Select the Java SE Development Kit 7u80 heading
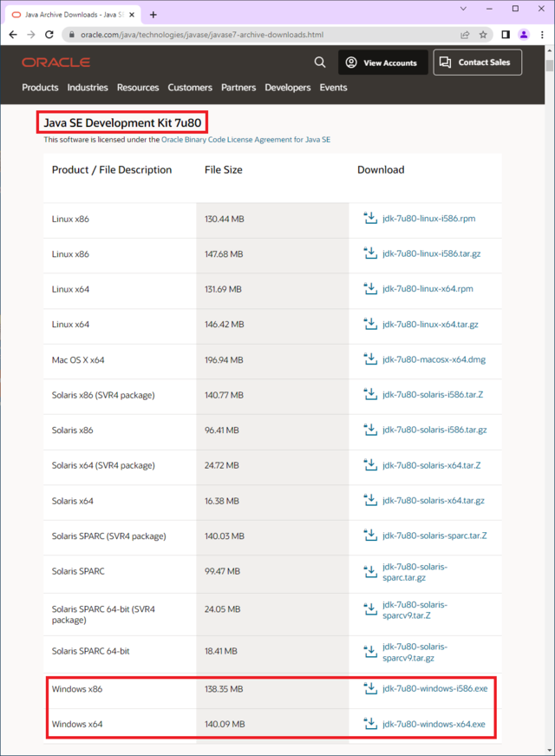 pos(122,123)
